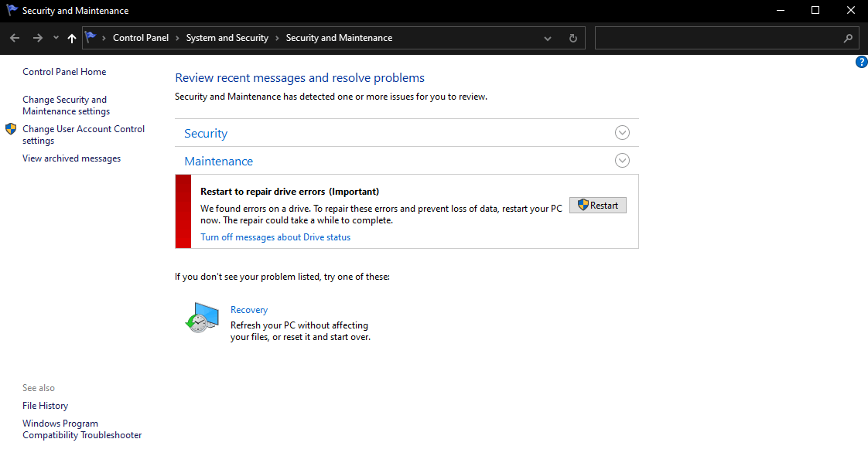
Task: Open the recent locations dropdown arrow
Action: [56, 38]
